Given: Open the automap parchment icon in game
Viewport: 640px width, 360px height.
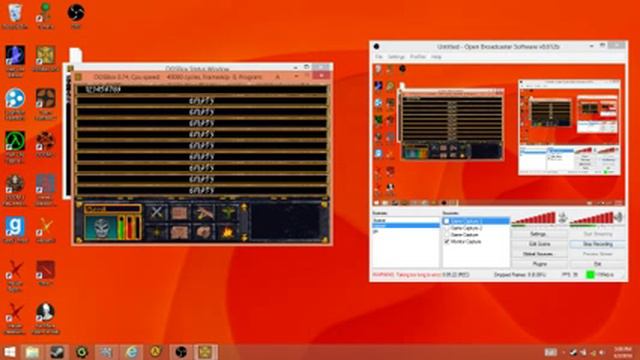Looking at the screenshot, I should (180, 213).
